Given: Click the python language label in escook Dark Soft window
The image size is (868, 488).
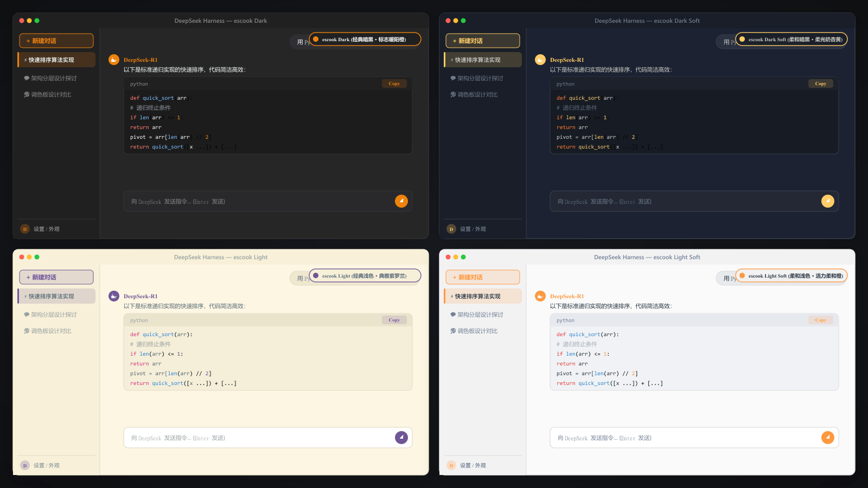Looking at the screenshot, I should click(x=565, y=84).
